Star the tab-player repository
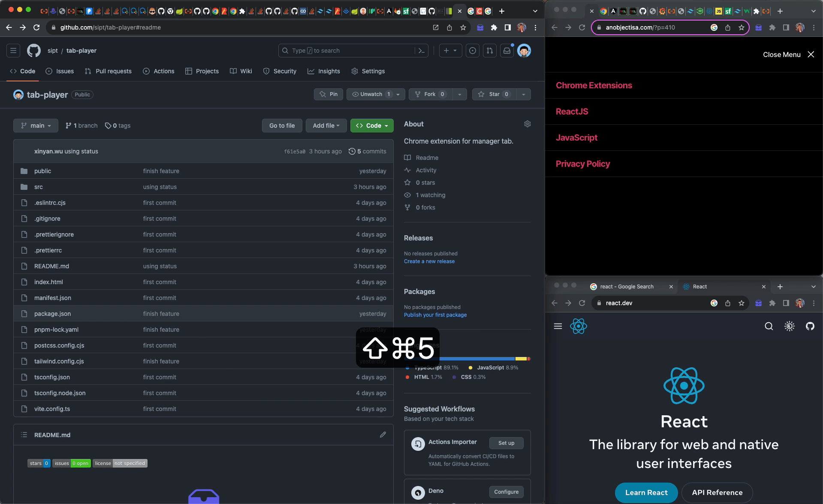Screen dimensions: 823x504 click(494, 94)
